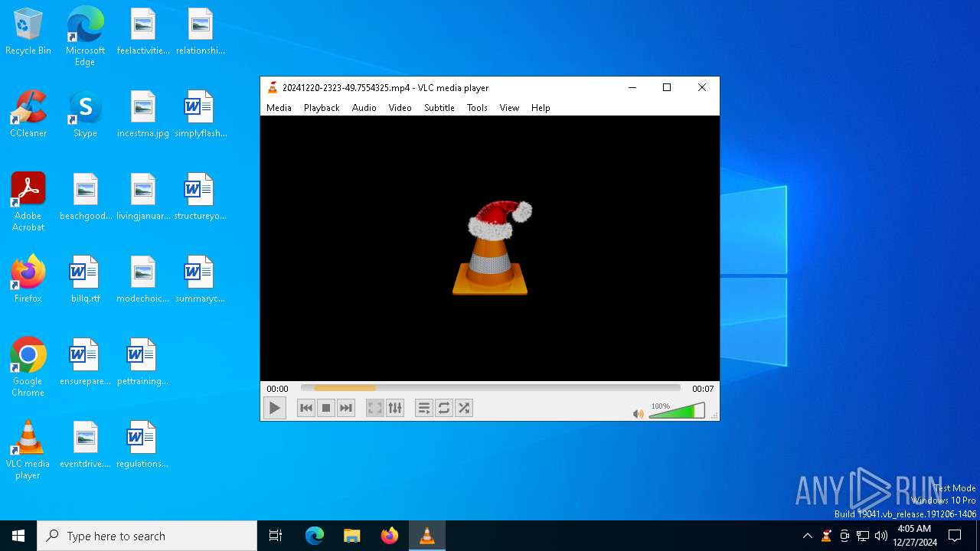Open the Media menu in VLC
980x551 pixels.
279,108
